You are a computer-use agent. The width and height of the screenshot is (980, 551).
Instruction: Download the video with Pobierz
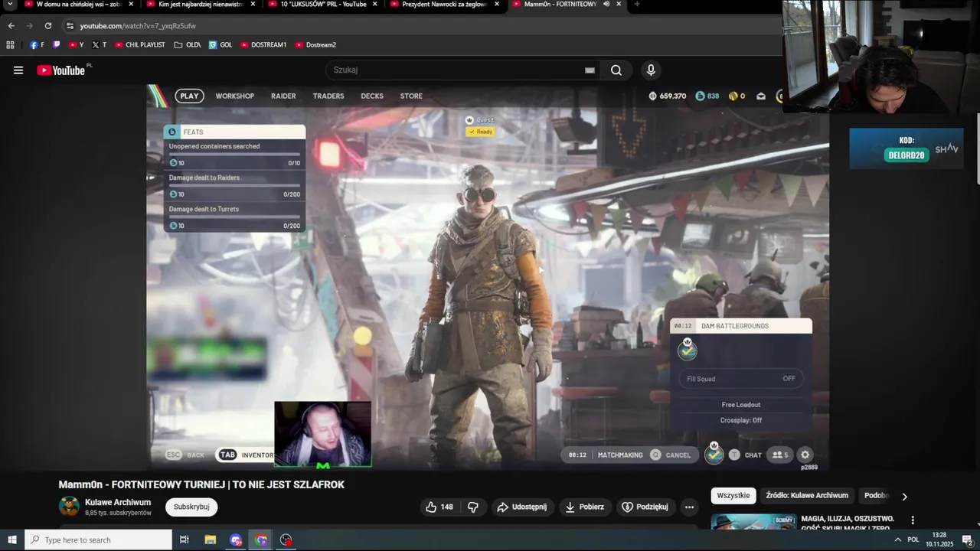[585, 507]
